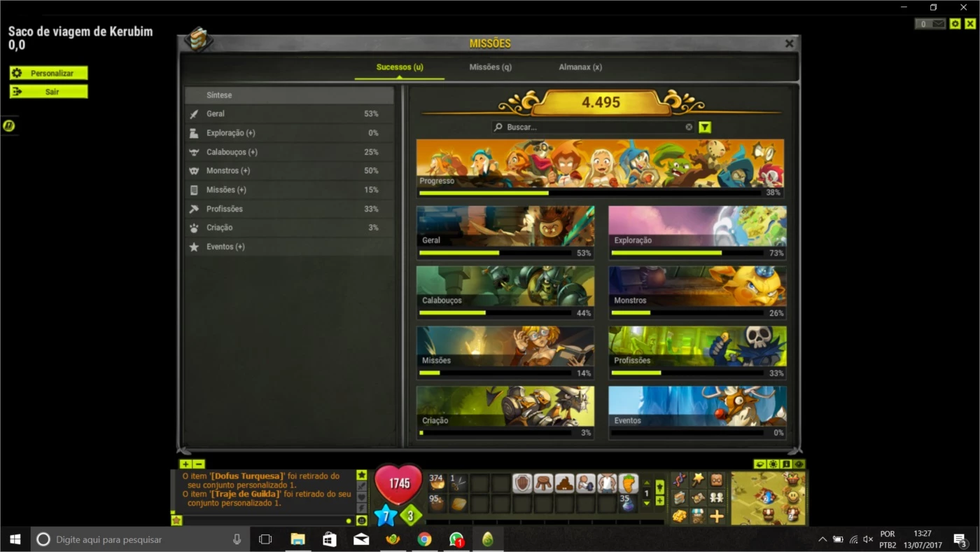The image size is (980, 552).
Task: Click the Calabouços card 44% progress bar
Action: pyautogui.click(x=495, y=313)
